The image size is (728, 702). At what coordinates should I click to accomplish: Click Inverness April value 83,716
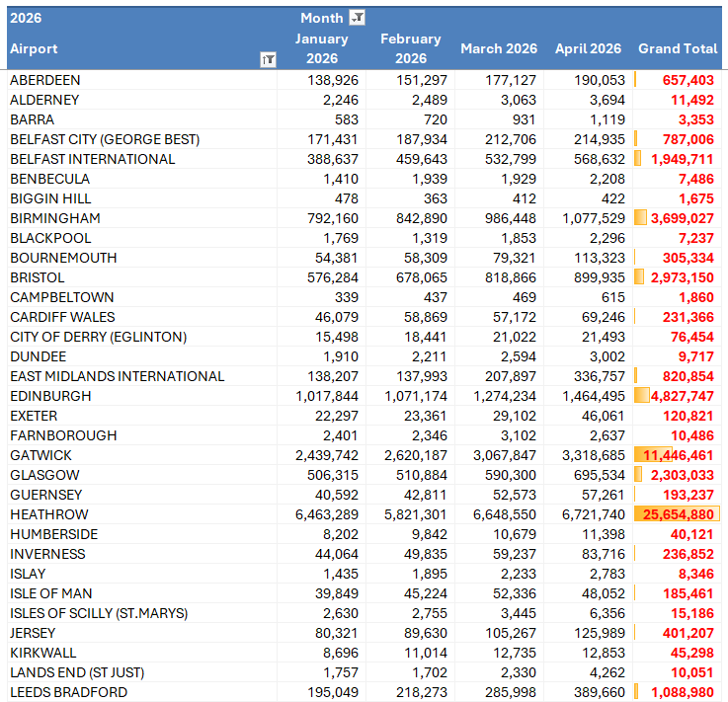[x=604, y=554]
